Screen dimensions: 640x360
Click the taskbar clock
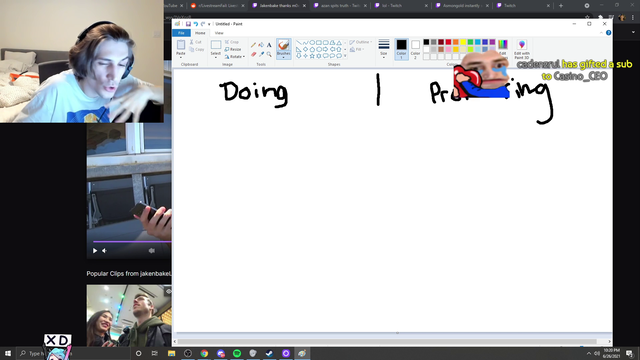click(611, 353)
